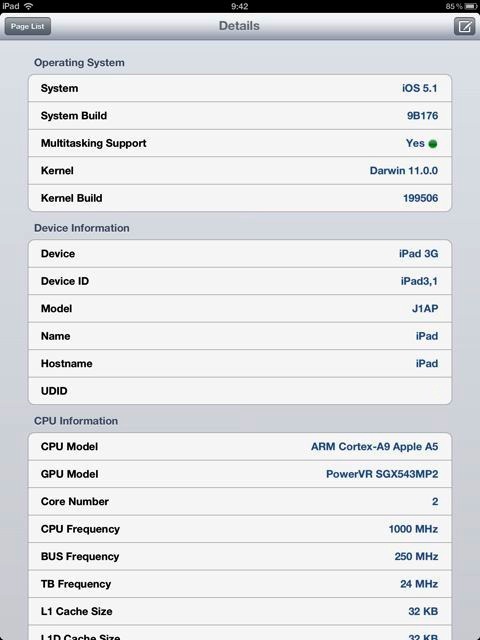Tap the Hostname row

click(240, 363)
